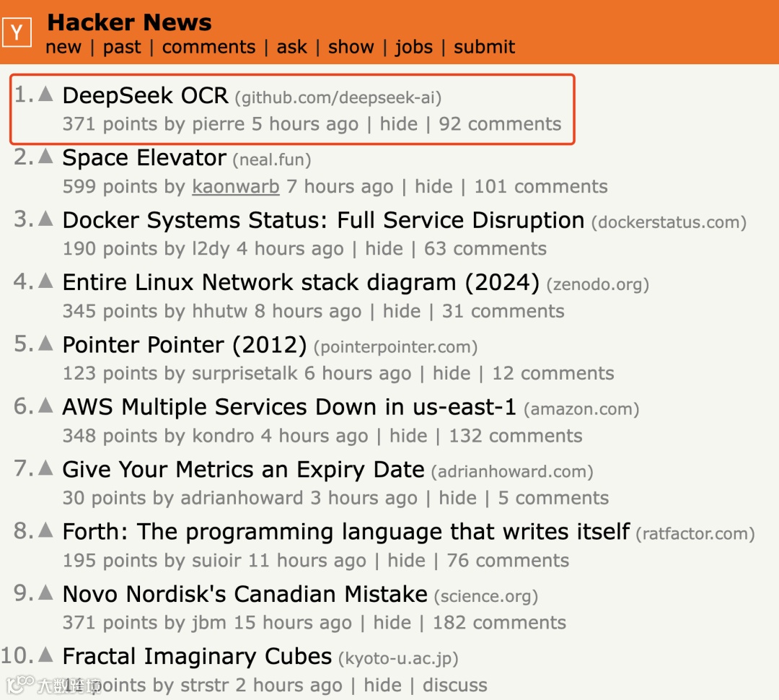Click the science.org domain link

pyautogui.click(x=486, y=596)
